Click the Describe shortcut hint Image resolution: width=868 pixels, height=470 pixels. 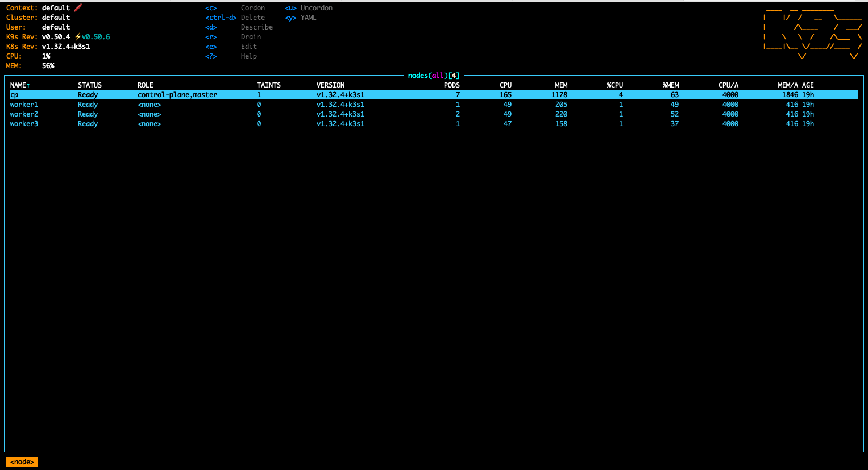point(256,27)
